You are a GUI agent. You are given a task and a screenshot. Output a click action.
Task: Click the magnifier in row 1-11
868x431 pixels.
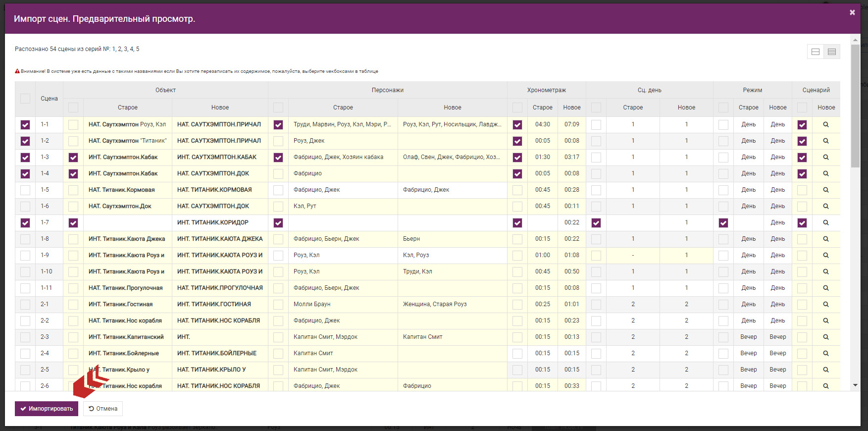tap(826, 288)
